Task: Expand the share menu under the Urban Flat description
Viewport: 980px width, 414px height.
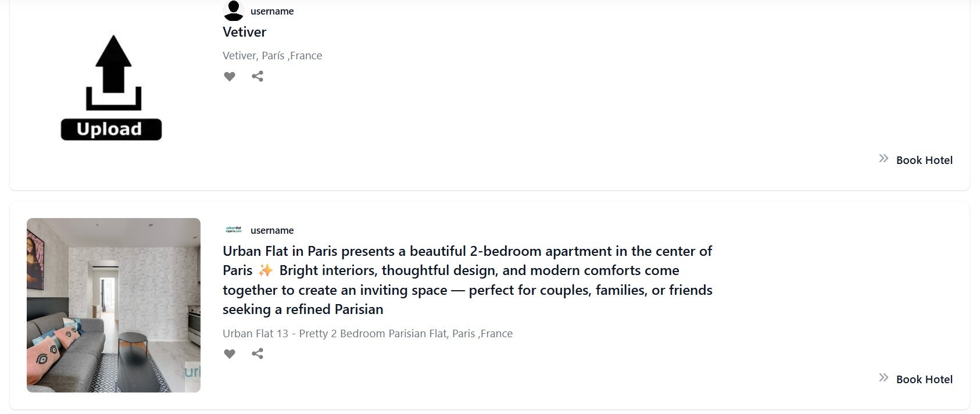Action: [x=257, y=354]
